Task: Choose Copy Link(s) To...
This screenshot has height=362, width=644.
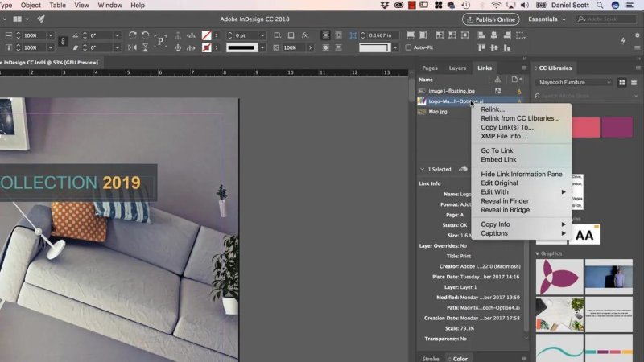Action: 507,127
